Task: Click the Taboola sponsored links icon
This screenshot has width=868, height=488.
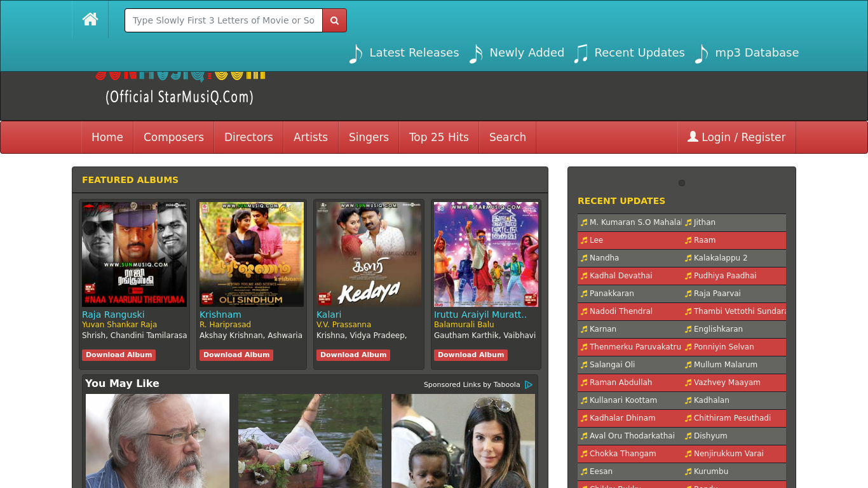Action: click(529, 384)
